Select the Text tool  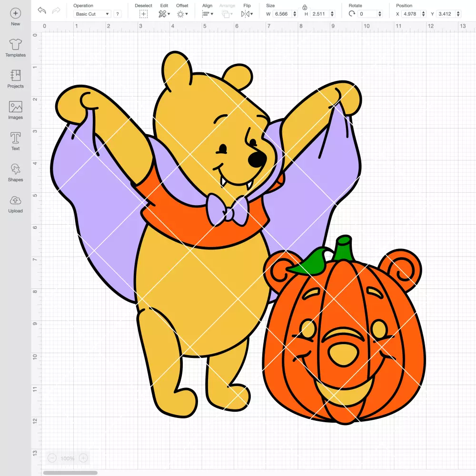(x=16, y=141)
